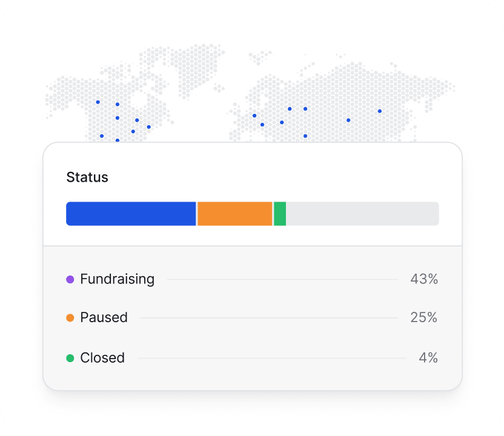Click the green Closed legend dot

click(x=70, y=358)
